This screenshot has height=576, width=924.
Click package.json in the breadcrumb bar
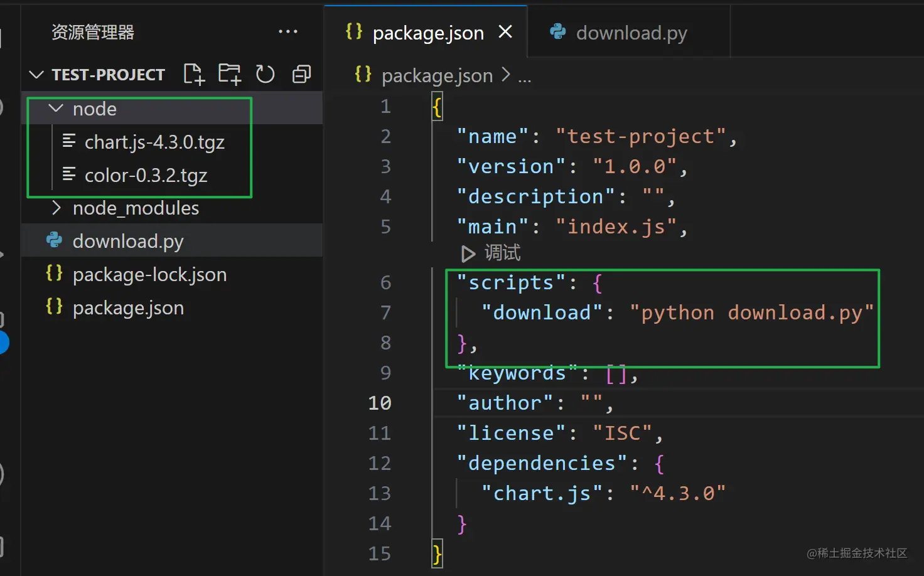pyautogui.click(x=437, y=75)
